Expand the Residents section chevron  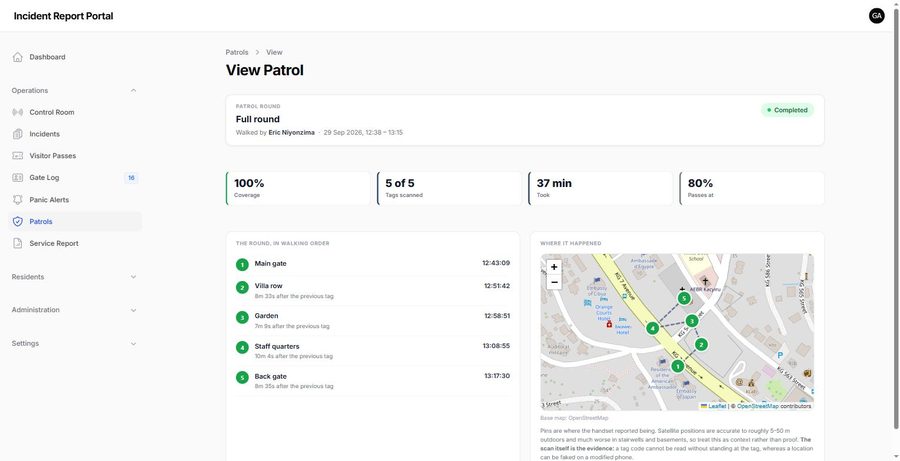pyautogui.click(x=133, y=277)
